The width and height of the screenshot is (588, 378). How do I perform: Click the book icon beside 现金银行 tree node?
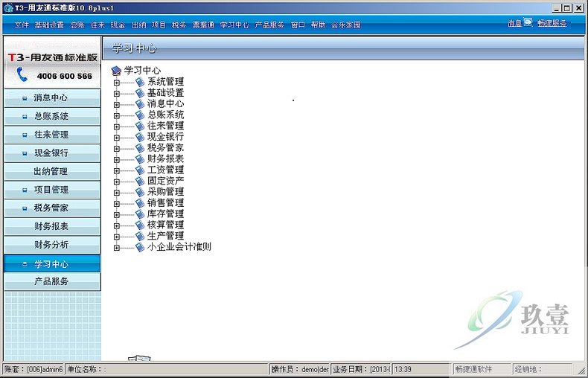coord(140,137)
